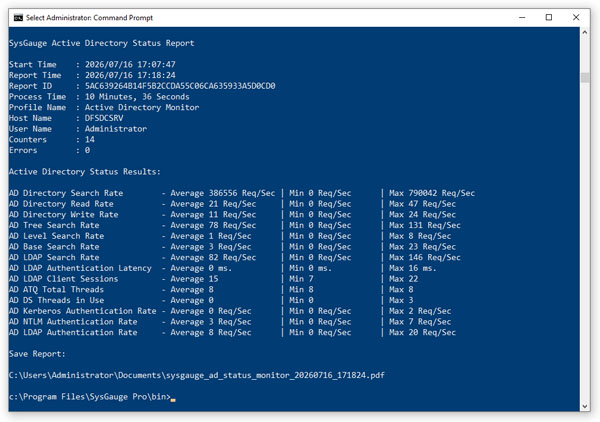
Task: Click the Counters value 14
Action: (x=90, y=140)
